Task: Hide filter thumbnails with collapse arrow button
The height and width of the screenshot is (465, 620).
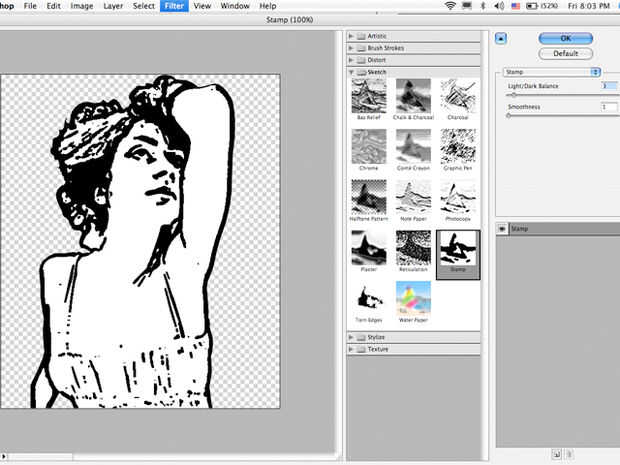Action: pyautogui.click(x=501, y=38)
